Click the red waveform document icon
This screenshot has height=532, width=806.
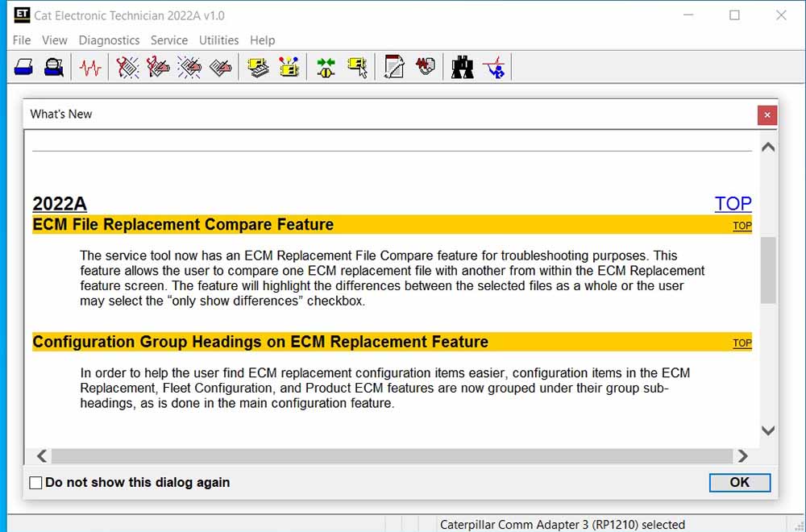pos(425,68)
